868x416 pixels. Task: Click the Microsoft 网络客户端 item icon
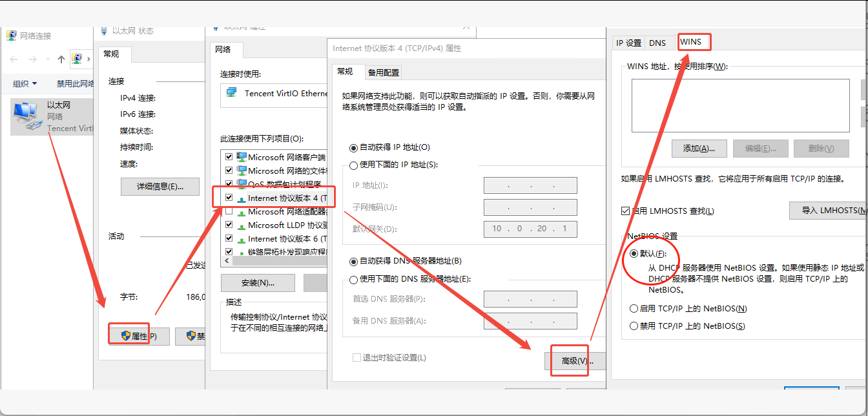(x=242, y=157)
